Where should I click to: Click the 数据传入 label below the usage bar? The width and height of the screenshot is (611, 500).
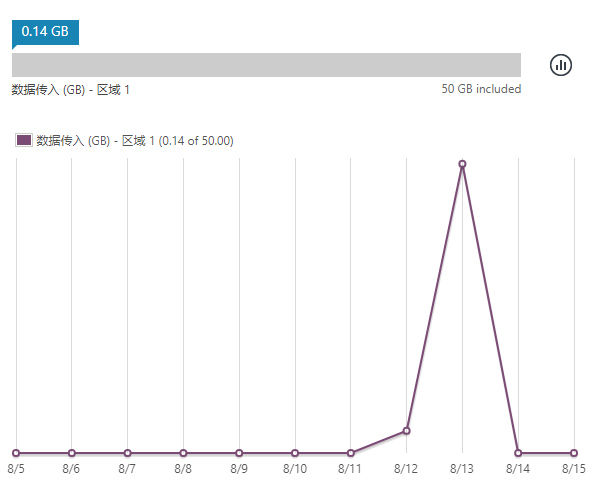coord(71,90)
